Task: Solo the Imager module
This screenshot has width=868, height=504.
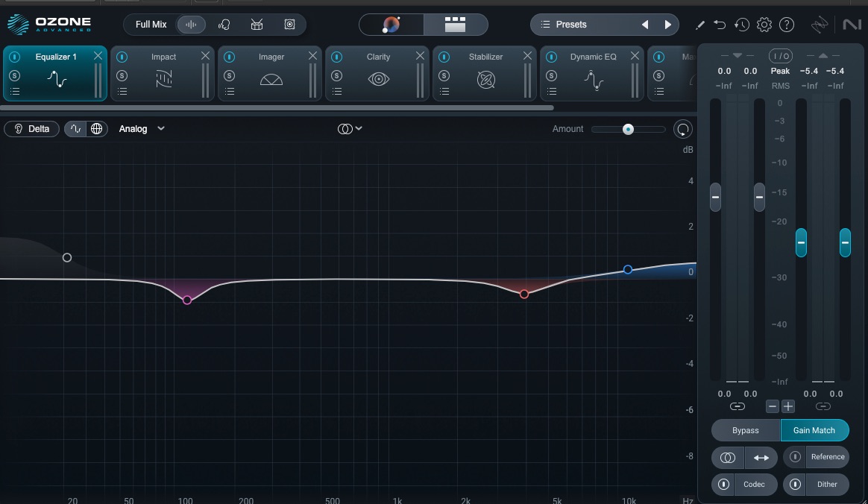Action: [x=229, y=75]
